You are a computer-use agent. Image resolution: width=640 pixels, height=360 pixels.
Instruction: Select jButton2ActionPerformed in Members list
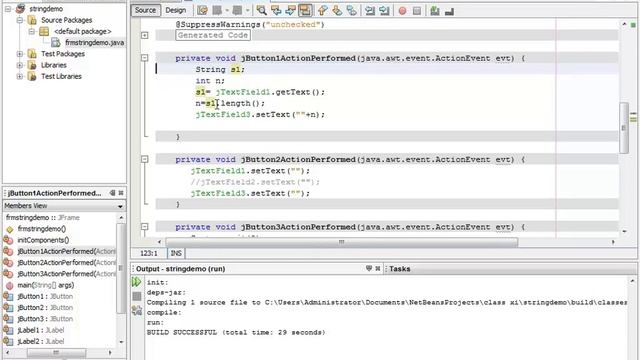pos(67,262)
